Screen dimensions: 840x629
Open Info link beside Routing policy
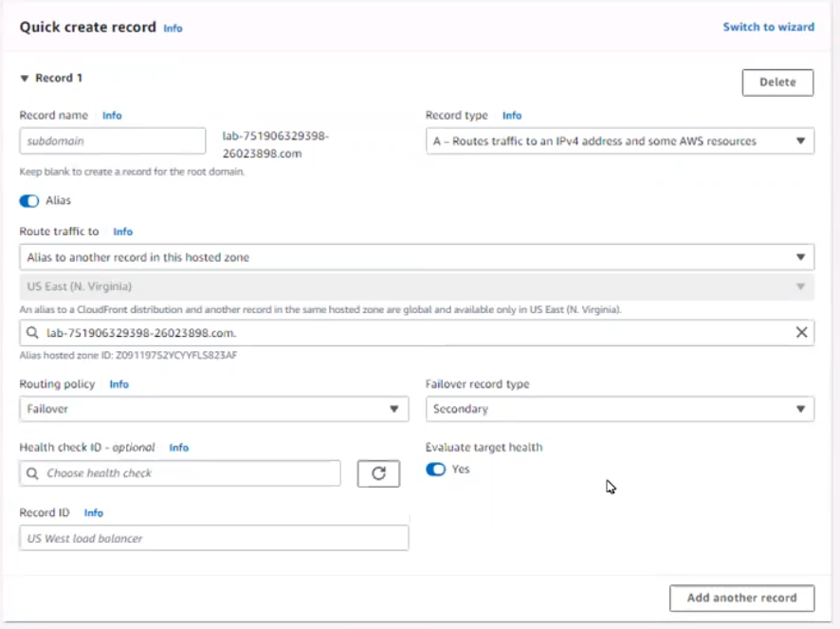(x=119, y=384)
